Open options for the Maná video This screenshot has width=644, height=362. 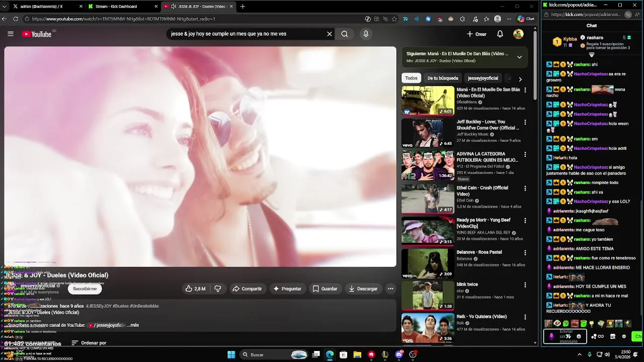pos(525,90)
